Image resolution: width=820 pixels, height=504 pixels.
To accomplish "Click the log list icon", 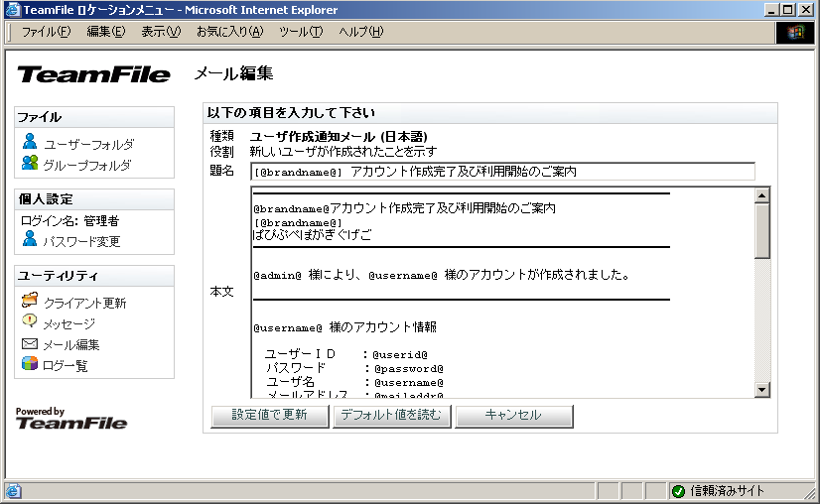I will pos(30,365).
